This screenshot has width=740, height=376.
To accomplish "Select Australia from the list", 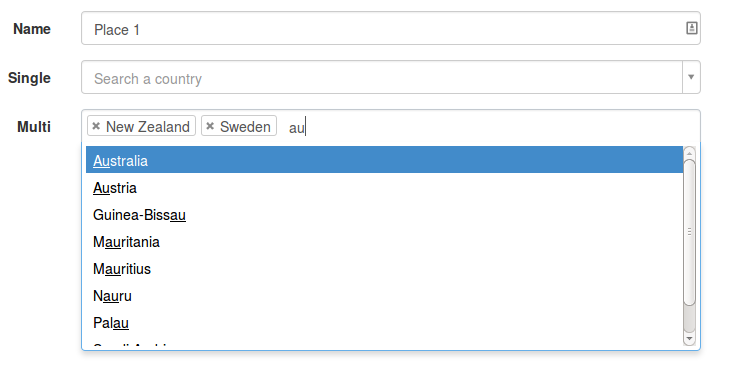I will click(x=384, y=160).
